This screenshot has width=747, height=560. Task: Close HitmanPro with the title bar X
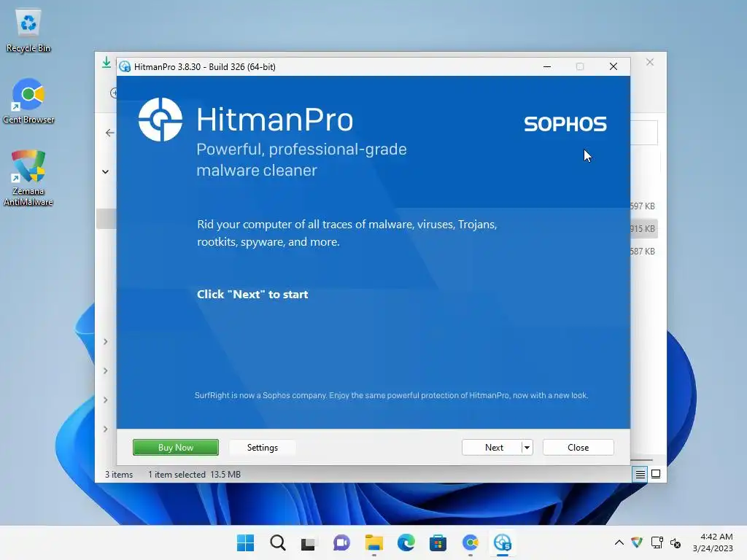tap(613, 66)
